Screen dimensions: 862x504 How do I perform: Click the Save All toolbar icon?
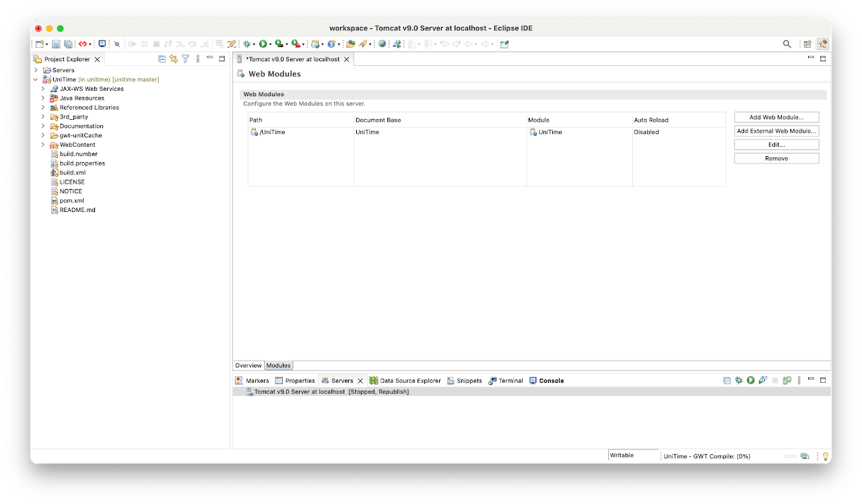point(68,44)
